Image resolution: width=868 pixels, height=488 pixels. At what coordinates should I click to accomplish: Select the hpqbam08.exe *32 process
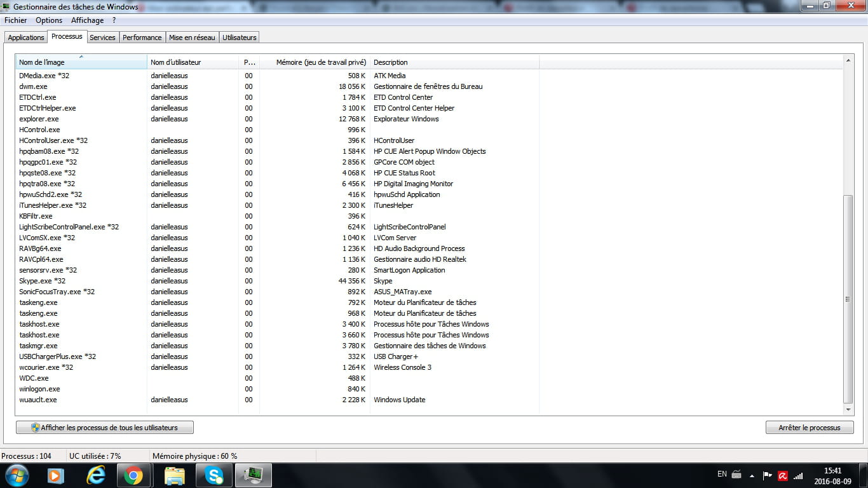(x=277, y=151)
